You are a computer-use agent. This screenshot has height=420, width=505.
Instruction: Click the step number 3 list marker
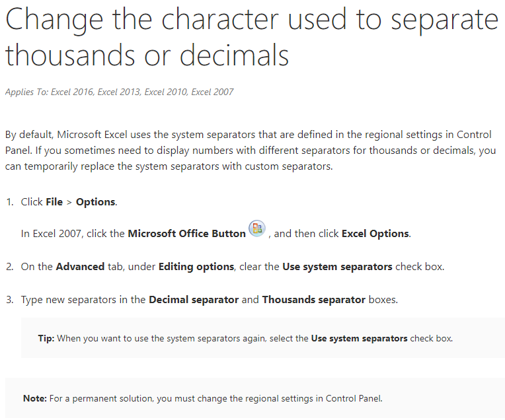click(10, 299)
